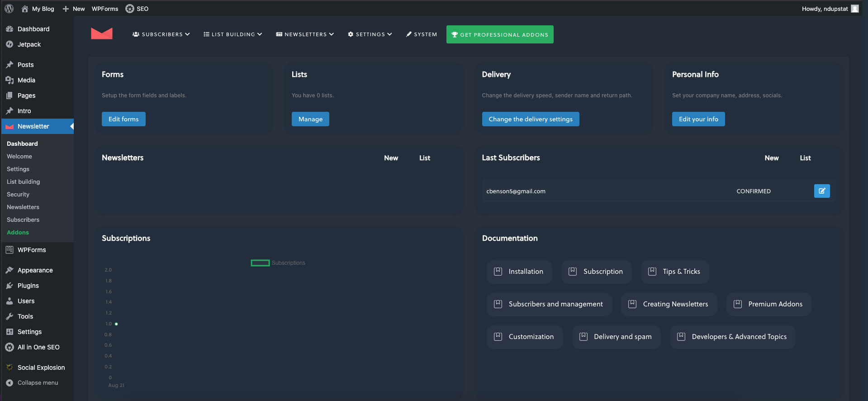Screen dimensions: 868x401
Task: Expand the Newsletters top dropdown
Action: click(305, 34)
